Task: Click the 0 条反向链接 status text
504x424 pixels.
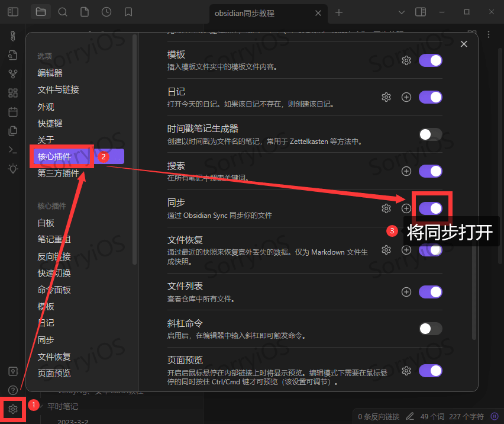Action: 377,415
